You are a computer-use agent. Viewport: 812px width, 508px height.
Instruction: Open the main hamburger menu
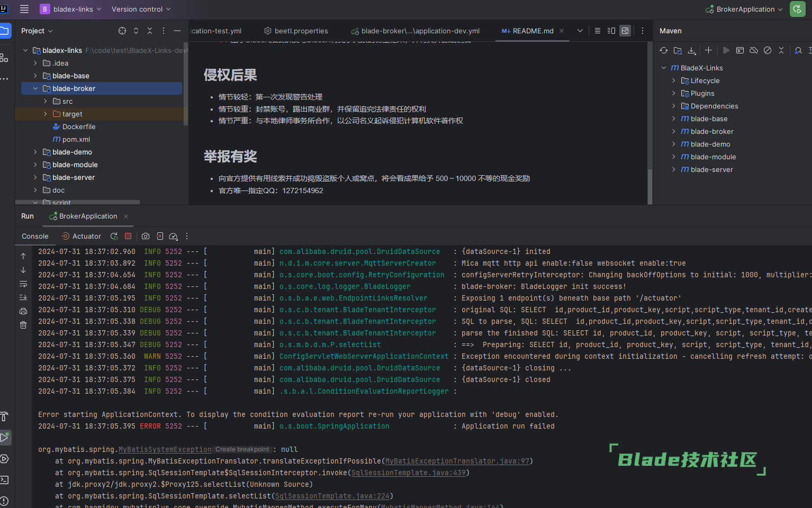point(24,9)
